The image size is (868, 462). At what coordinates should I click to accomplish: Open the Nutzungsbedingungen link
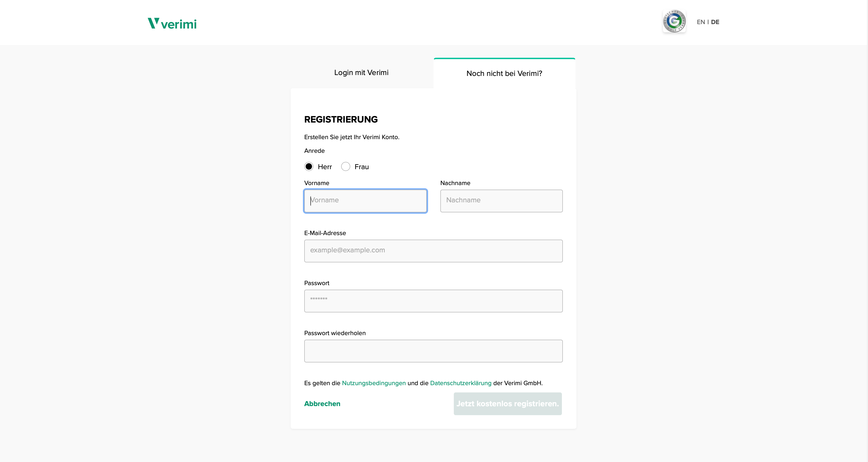click(x=374, y=383)
